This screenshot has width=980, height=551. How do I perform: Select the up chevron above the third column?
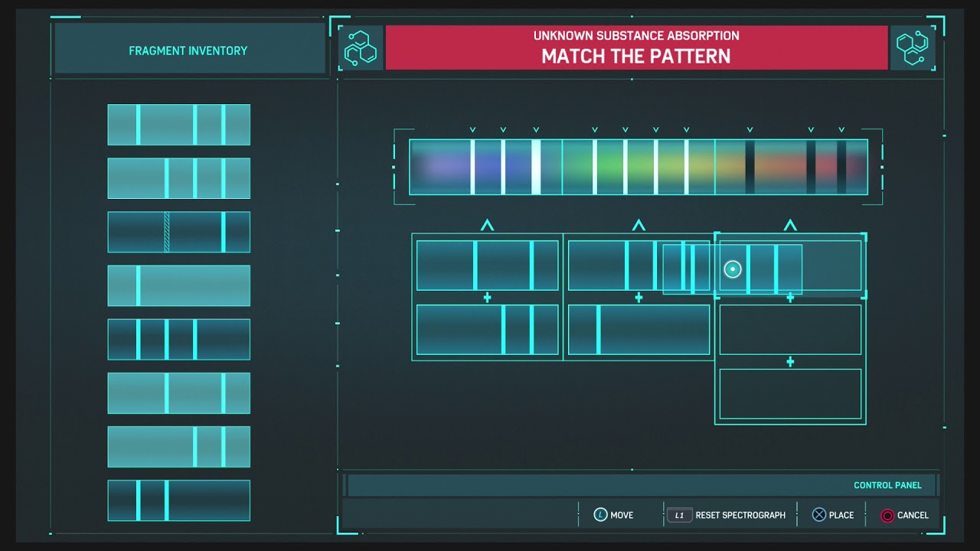click(790, 226)
